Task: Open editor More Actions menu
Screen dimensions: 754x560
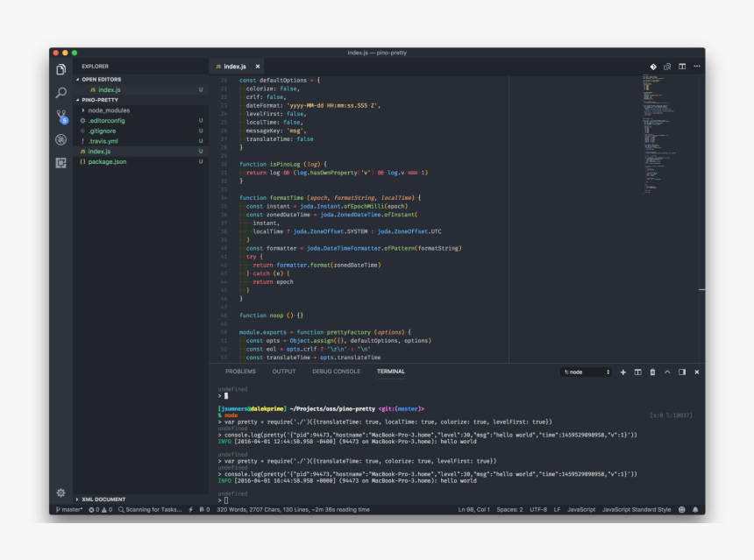Action: point(697,67)
